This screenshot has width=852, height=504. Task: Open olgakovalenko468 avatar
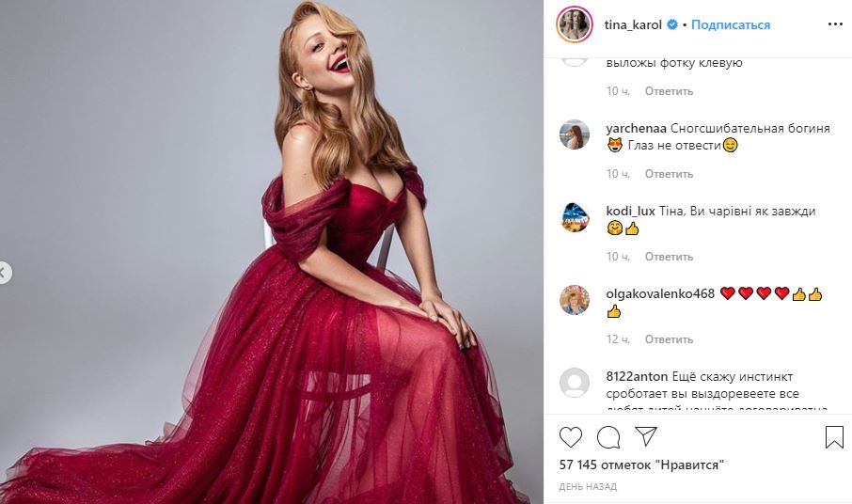click(574, 300)
